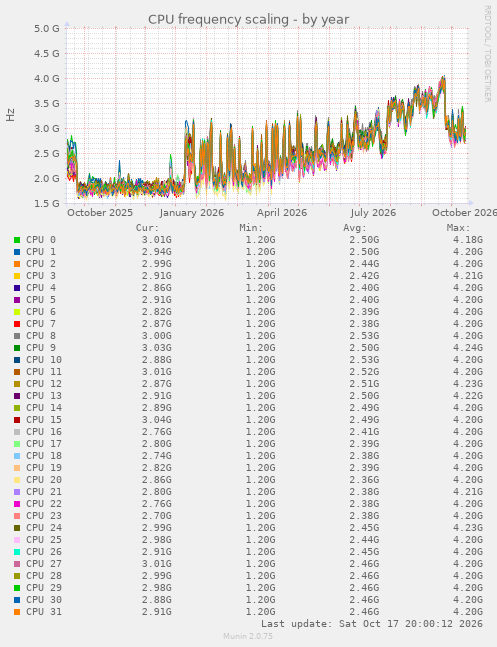The width and height of the screenshot is (497, 647).
Task: Click CPU 8 average value 2.53G
Action: [364, 335]
